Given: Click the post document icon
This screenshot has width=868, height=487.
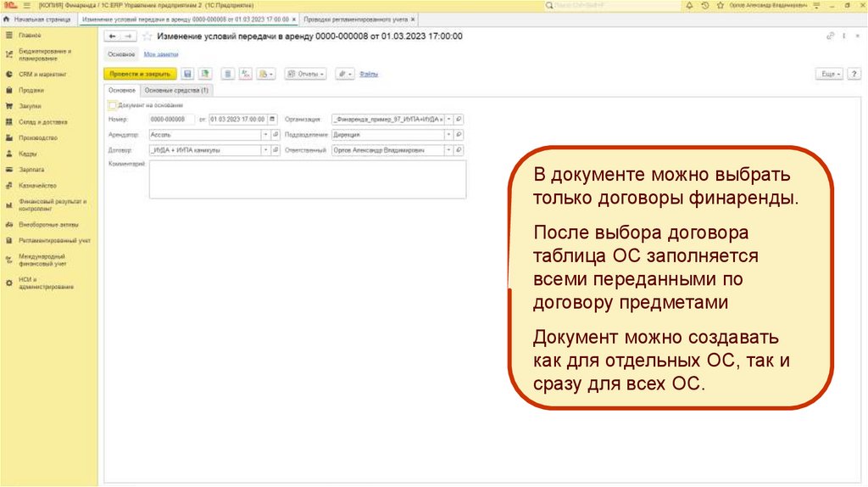Looking at the screenshot, I should point(204,75).
